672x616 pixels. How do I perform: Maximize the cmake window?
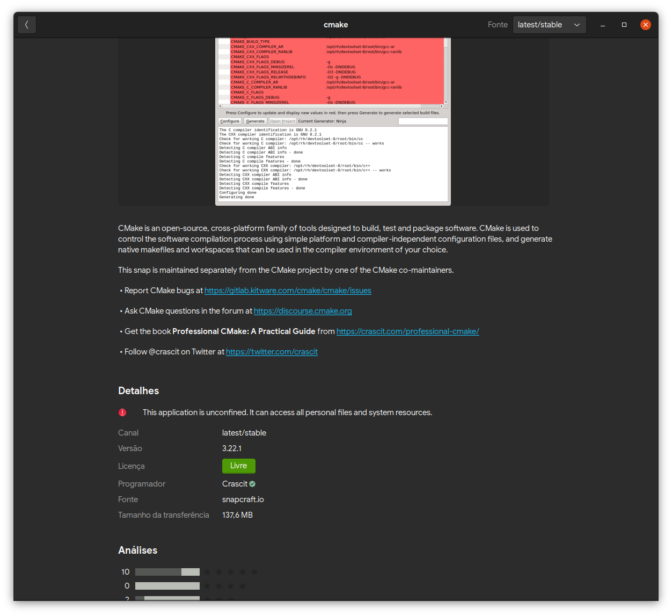[x=624, y=25]
